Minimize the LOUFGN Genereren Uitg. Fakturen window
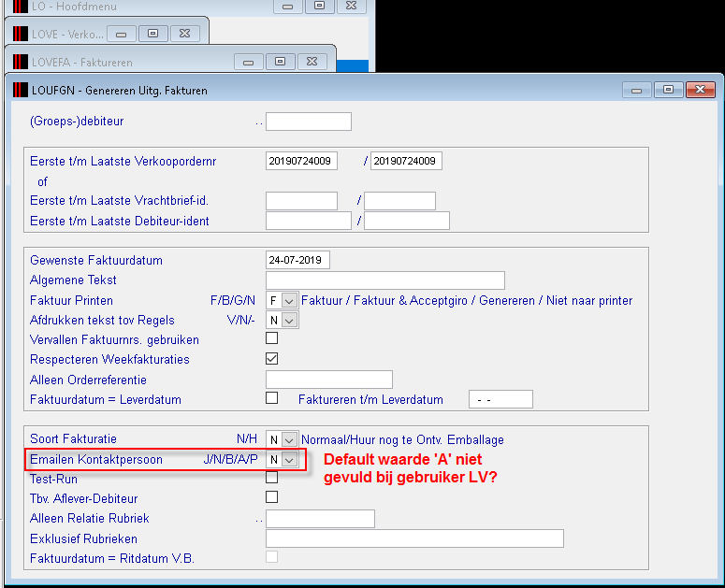 pyautogui.click(x=637, y=90)
